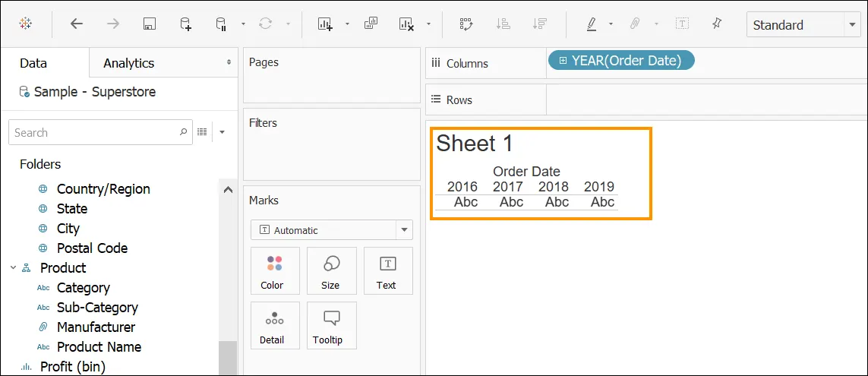
Task: Click the Sort Descending icon
Action: 540,24
